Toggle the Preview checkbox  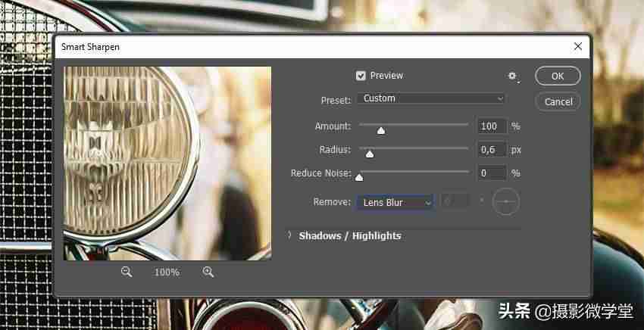[x=360, y=76]
